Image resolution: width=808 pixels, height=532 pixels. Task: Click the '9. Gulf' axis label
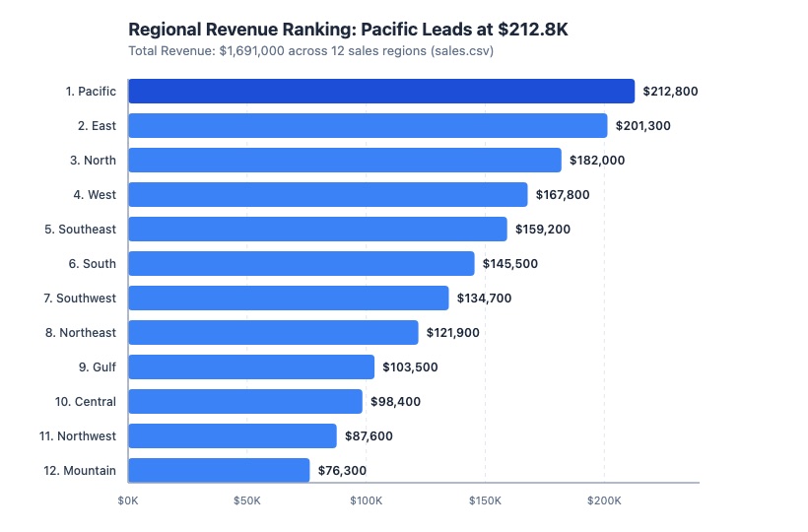click(98, 367)
